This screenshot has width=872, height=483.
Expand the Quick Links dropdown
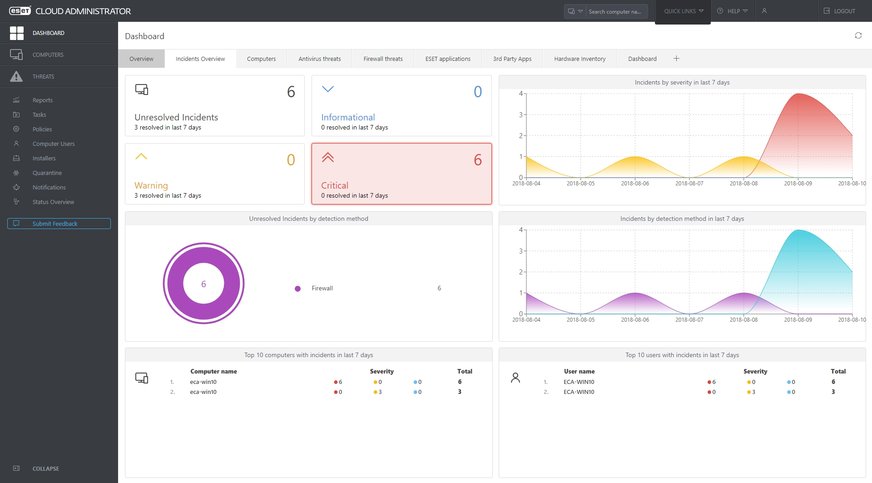pyautogui.click(x=684, y=11)
